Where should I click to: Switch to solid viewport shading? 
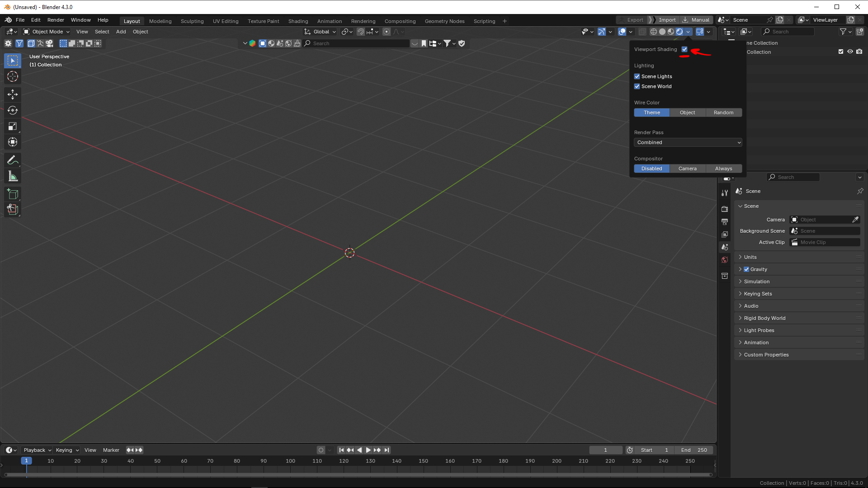(662, 32)
